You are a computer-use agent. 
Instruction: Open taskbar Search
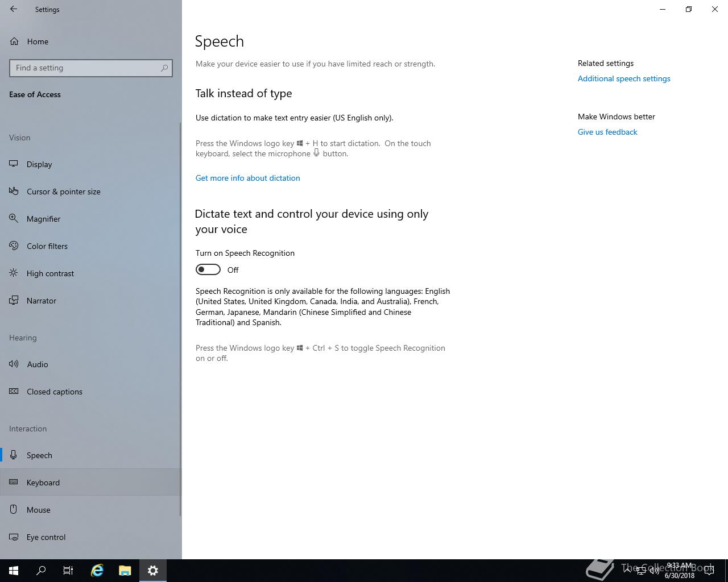click(x=41, y=571)
